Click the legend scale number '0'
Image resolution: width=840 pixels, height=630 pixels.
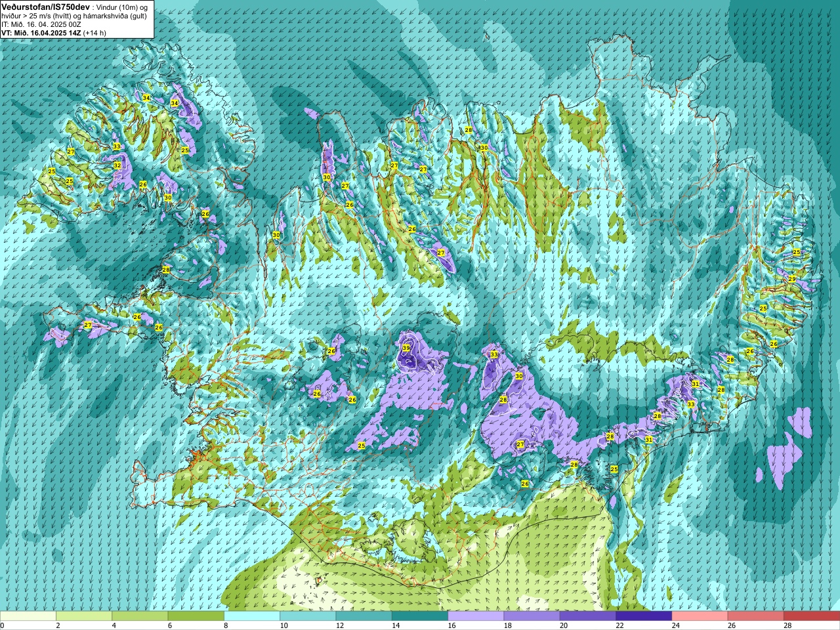click(2, 625)
